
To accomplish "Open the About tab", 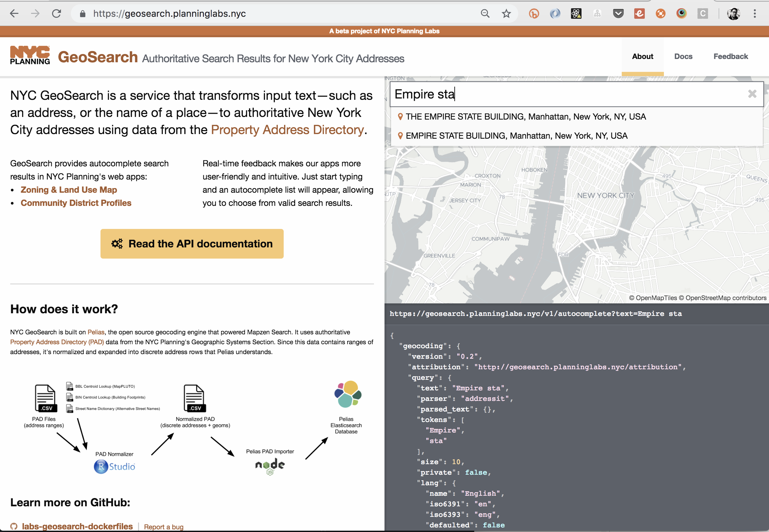I will click(642, 56).
